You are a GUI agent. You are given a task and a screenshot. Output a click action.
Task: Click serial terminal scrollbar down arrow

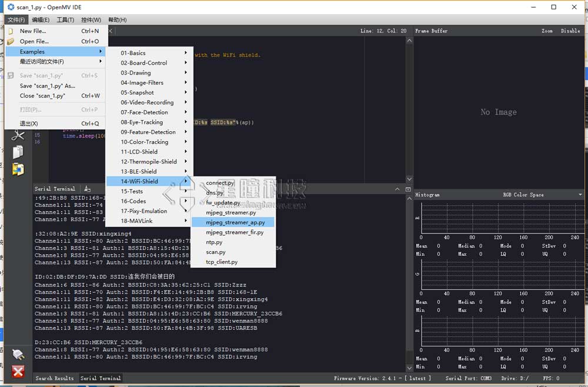[x=409, y=368]
